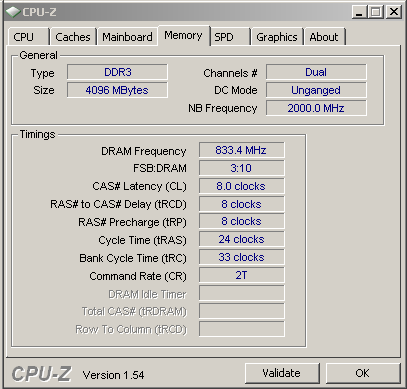Click the tRAS value 24 clocks

click(x=241, y=239)
